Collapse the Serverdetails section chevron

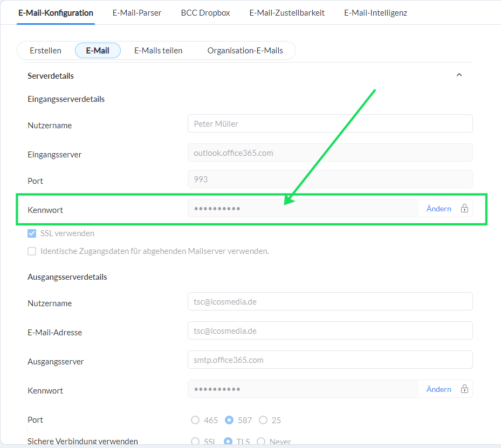459,75
